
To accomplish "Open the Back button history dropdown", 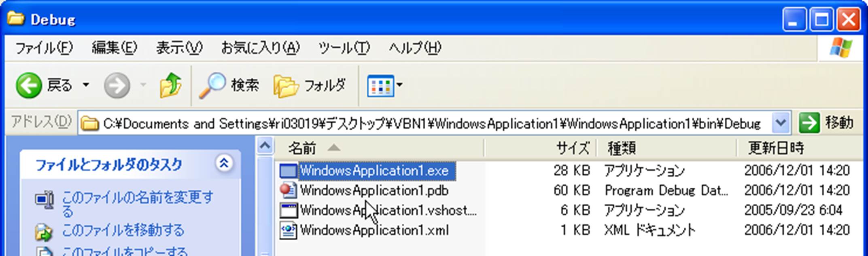I will pos(86,85).
